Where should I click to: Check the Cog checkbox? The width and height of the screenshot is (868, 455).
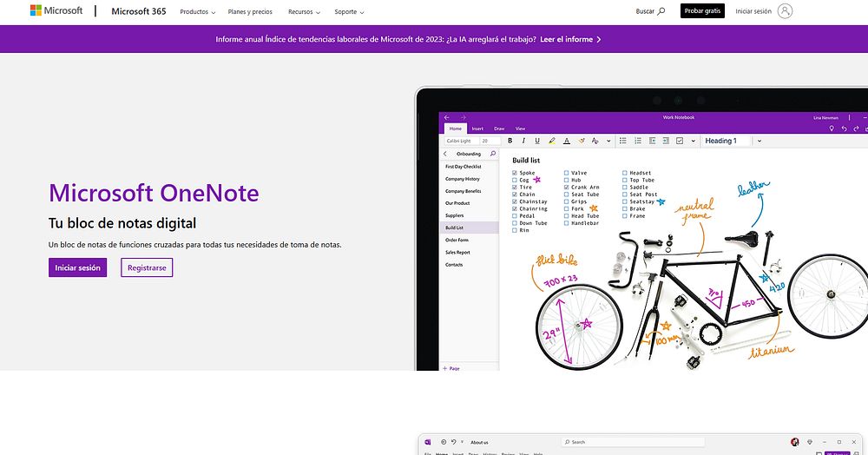tap(514, 180)
